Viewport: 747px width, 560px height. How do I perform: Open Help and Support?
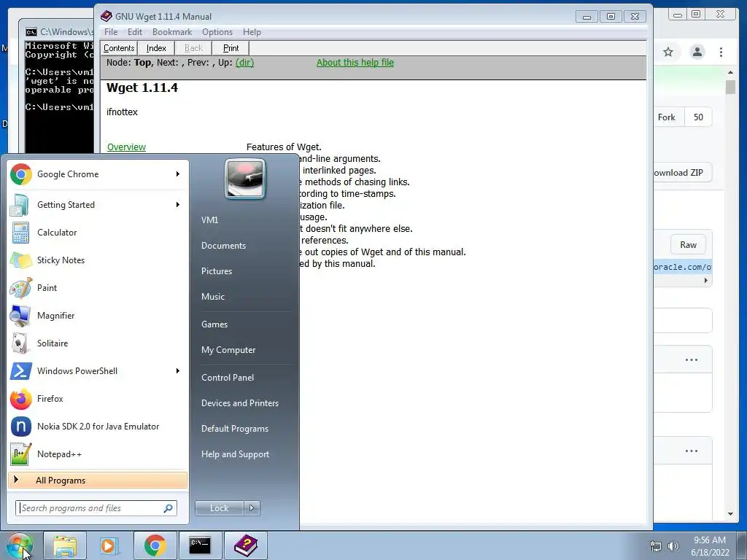pyautogui.click(x=235, y=454)
